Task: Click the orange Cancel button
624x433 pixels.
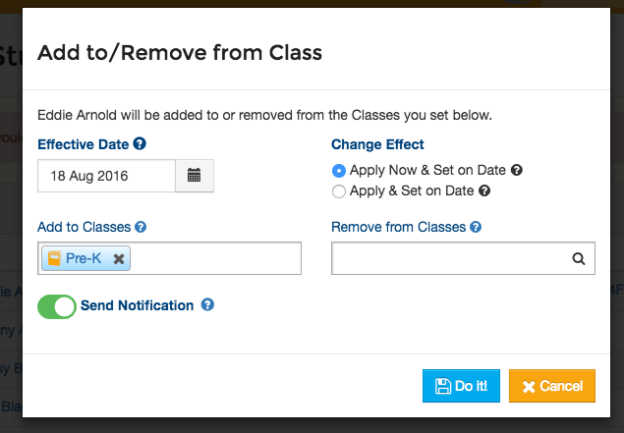Action: click(552, 385)
